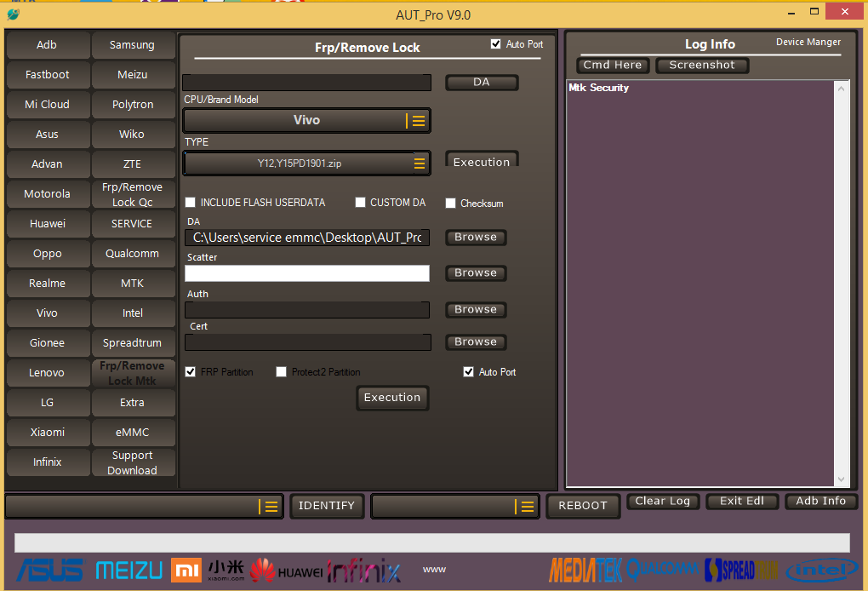Click the Mtk Security log line
The image size is (868, 591).
point(599,88)
